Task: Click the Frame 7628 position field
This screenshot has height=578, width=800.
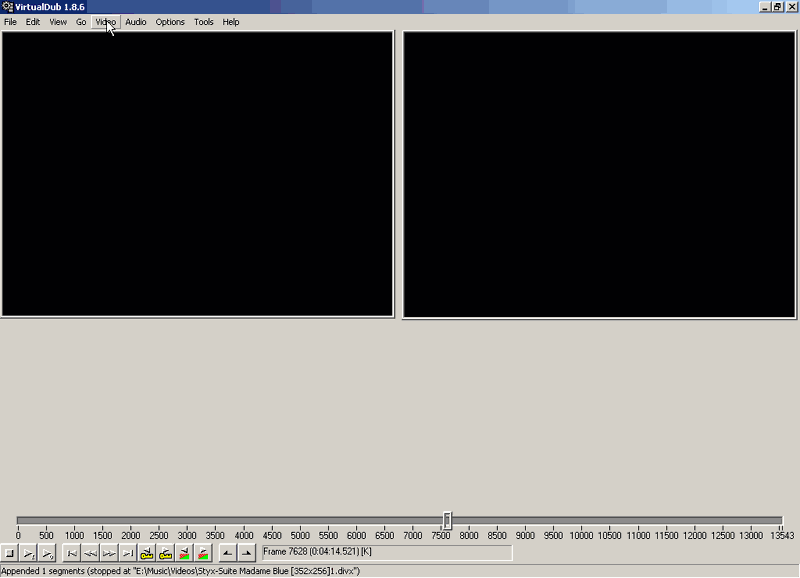Action: coord(387,552)
